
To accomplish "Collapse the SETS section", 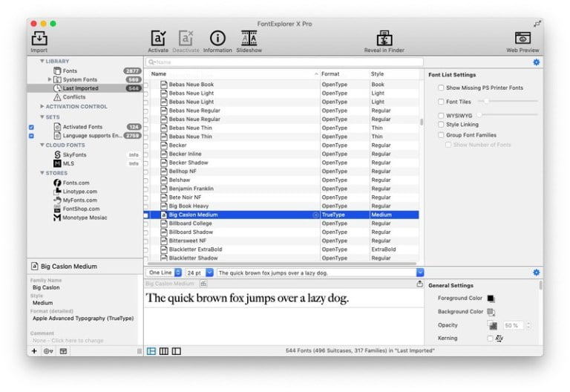I will tap(42, 117).
